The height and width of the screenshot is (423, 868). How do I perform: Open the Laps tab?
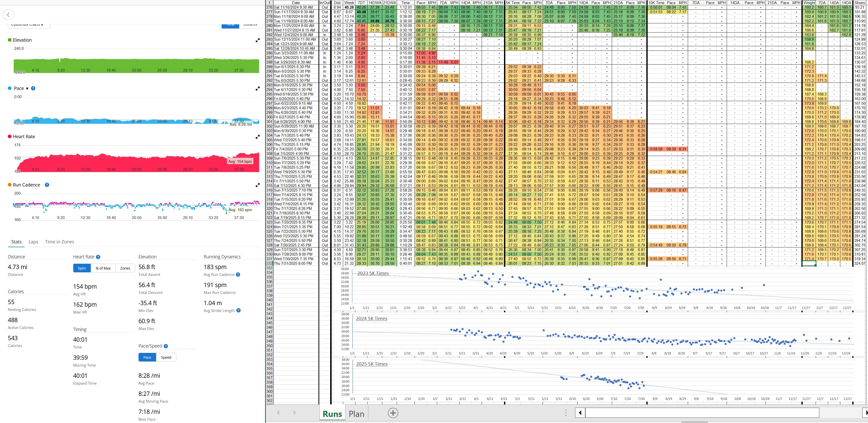(33, 242)
